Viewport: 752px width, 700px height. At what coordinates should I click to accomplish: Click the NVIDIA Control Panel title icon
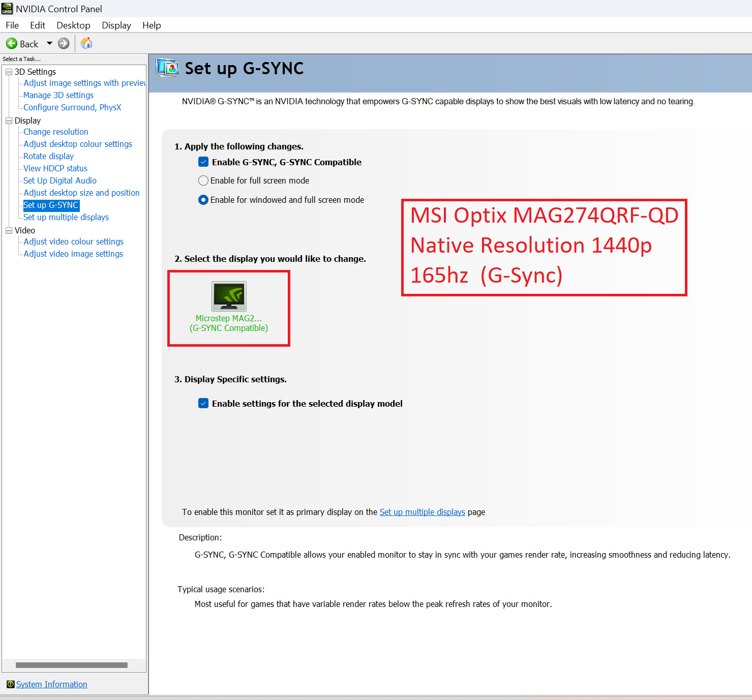(7, 9)
